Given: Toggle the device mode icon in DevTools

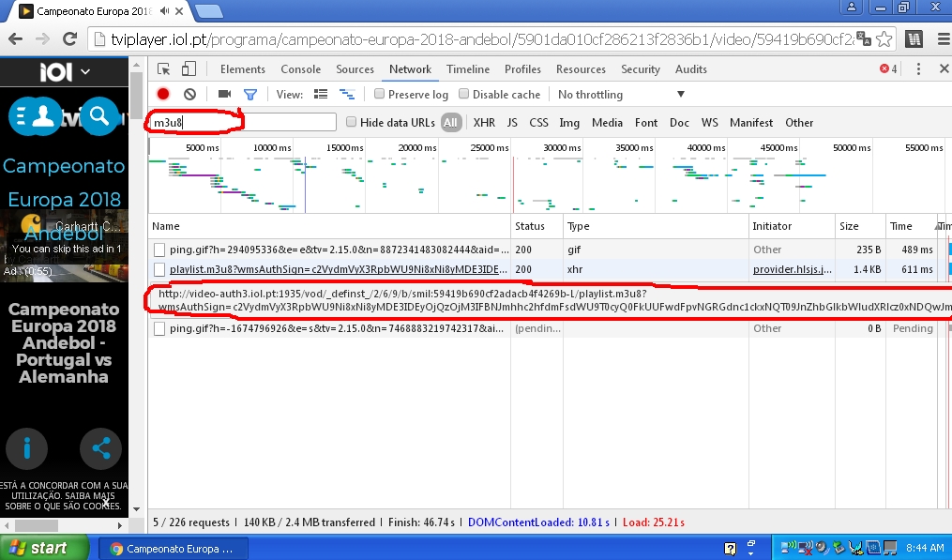Looking at the screenshot, I should click(x=189, y=69).
